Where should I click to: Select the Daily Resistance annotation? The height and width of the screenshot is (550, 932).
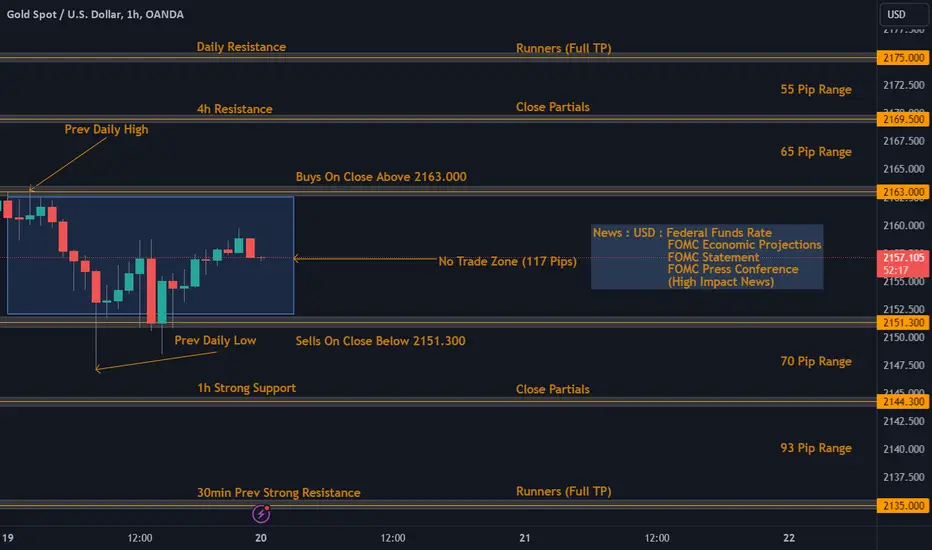tap(241, 47)
